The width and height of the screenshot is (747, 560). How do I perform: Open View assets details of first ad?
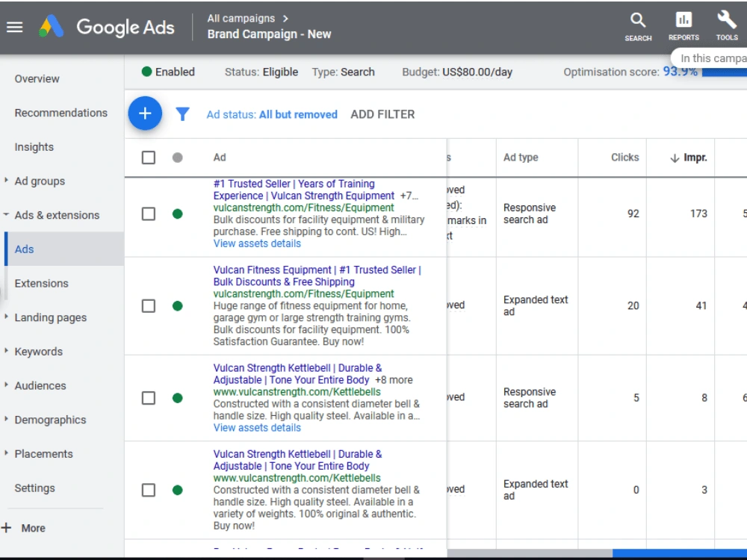257,244
